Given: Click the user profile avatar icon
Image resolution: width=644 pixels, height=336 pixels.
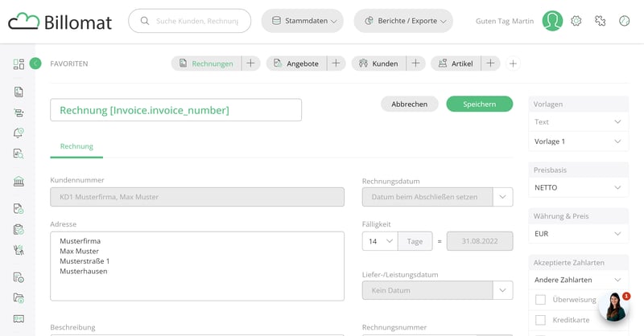Looking at the screenshot, I should [552, 21].
